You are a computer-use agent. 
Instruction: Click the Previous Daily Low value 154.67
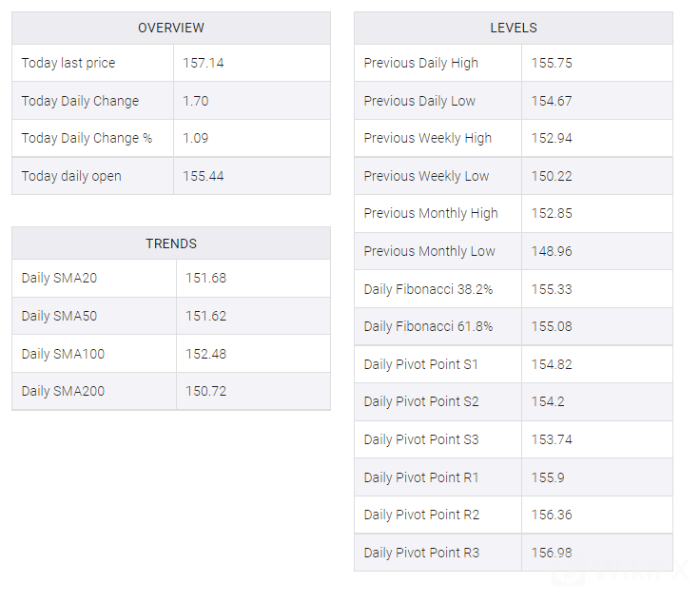[x=552, y=101]
